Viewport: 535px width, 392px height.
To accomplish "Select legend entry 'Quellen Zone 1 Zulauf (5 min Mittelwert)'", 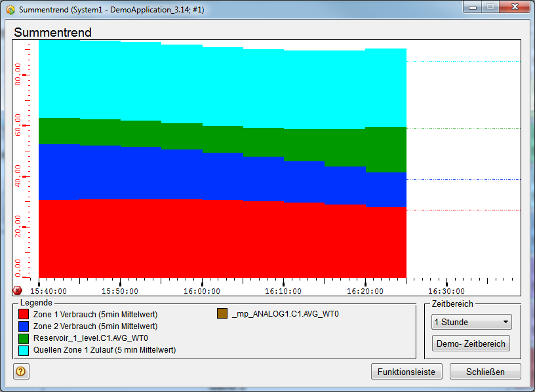I will tap(104, 350).
